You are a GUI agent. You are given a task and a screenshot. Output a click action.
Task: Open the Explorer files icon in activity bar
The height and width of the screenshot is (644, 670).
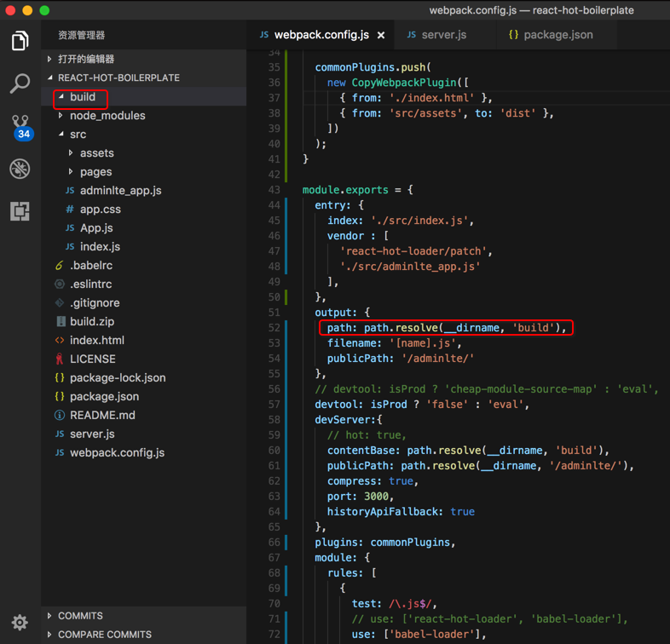20,40
